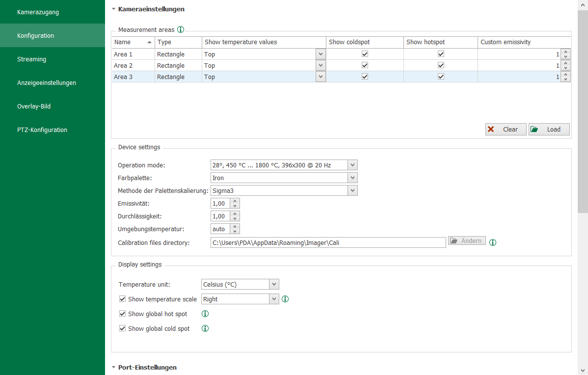Open Operation mode dropdown
The image size is (588, 375).
click(352, 165)
